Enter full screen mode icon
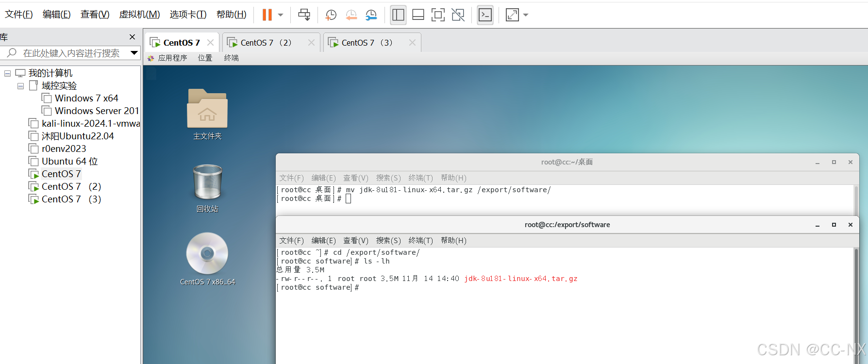The width and height of the screenshot is (868, 364). [x=438, y=15]
